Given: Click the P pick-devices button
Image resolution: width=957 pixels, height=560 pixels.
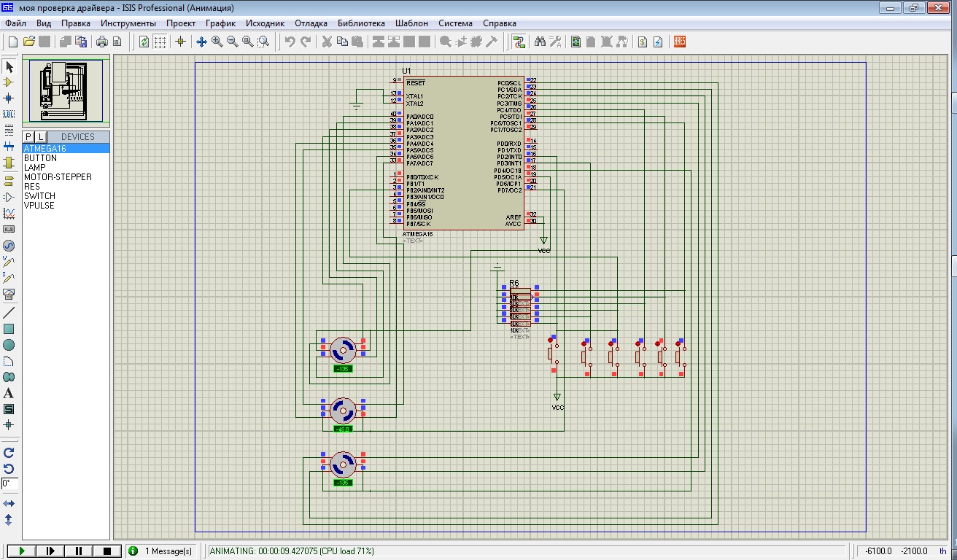Looking at the screenshot, I should click(28, 137).
